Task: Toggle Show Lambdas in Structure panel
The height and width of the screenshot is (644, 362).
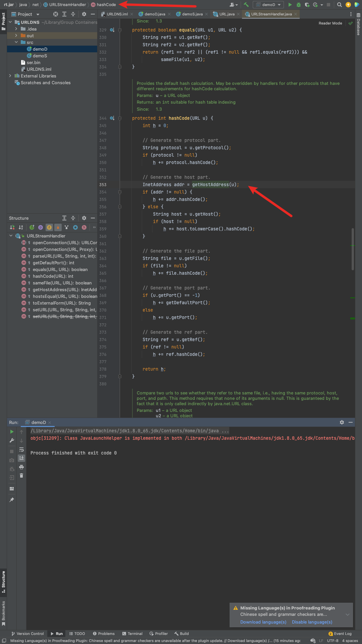Action: 84,227
